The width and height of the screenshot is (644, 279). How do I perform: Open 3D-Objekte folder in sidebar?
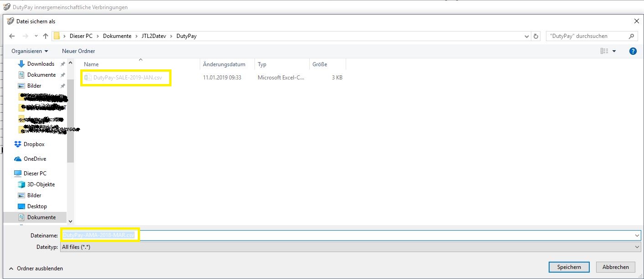coord(41,184)
